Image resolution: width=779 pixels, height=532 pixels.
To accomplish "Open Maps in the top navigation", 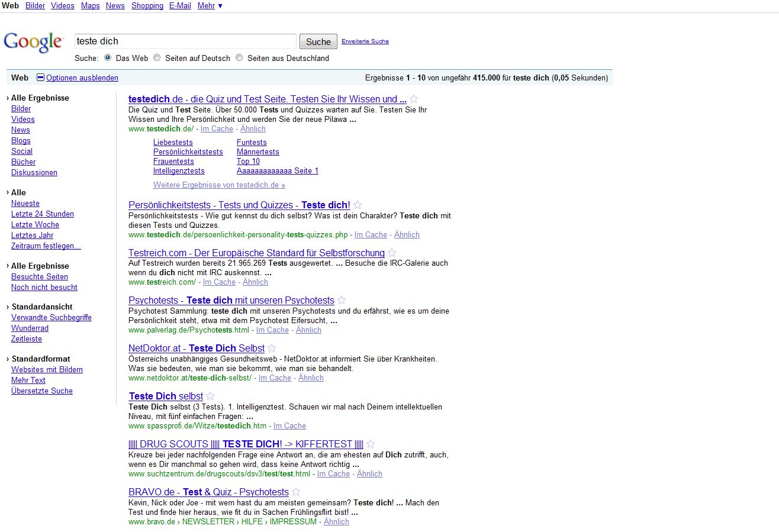I will pyautogui.click(x=90, y=5).
